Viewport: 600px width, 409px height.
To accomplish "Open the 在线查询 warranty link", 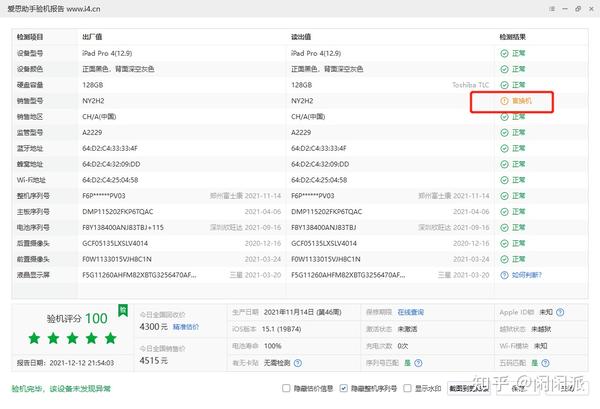I will [411, 312].
